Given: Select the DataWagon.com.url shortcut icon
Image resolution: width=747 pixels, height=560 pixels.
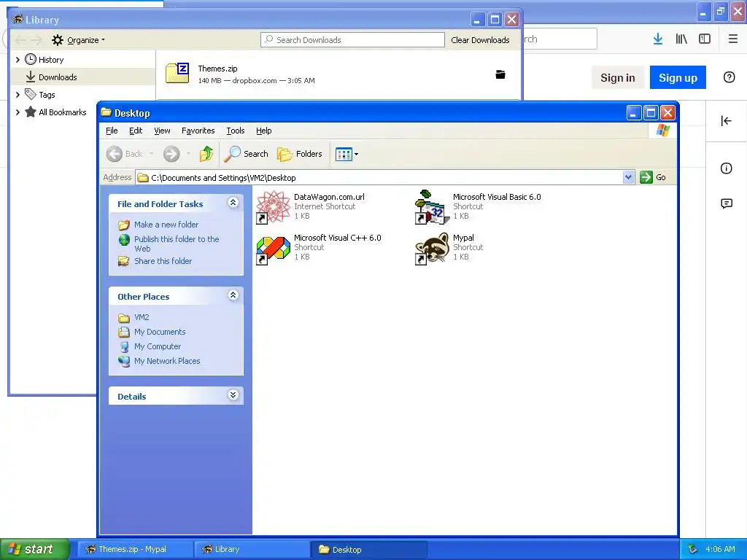Looking at the screenshot, I should coord(273,206).
